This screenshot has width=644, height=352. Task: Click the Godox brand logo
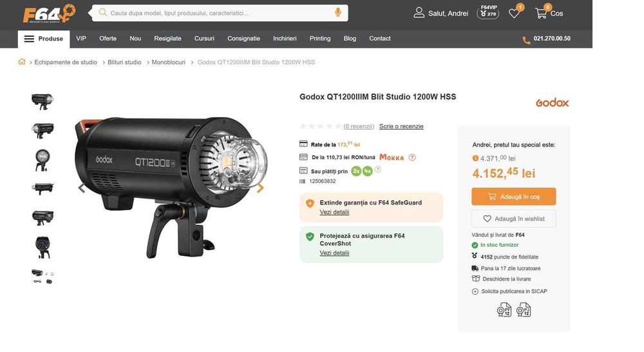pos(552,103)
